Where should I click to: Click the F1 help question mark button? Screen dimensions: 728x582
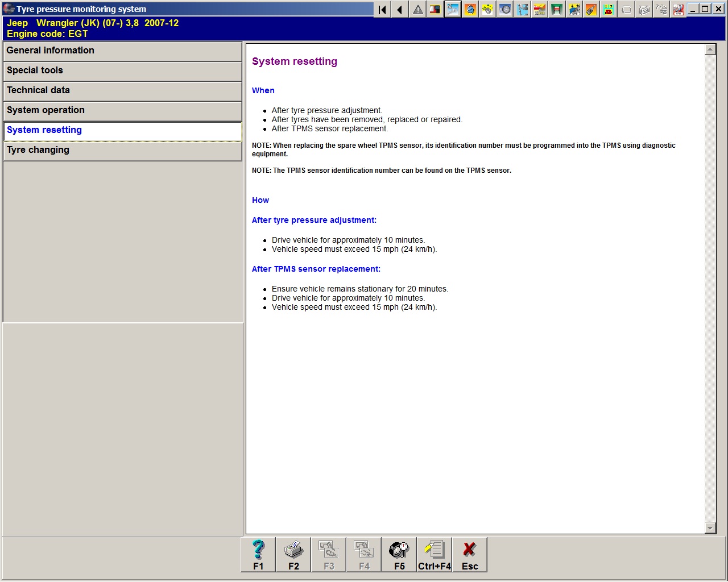point(258,555)
